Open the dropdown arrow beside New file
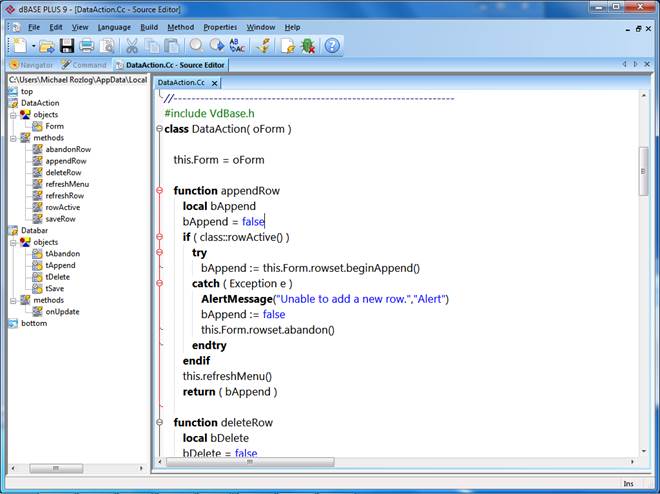 tap(32, 46)
